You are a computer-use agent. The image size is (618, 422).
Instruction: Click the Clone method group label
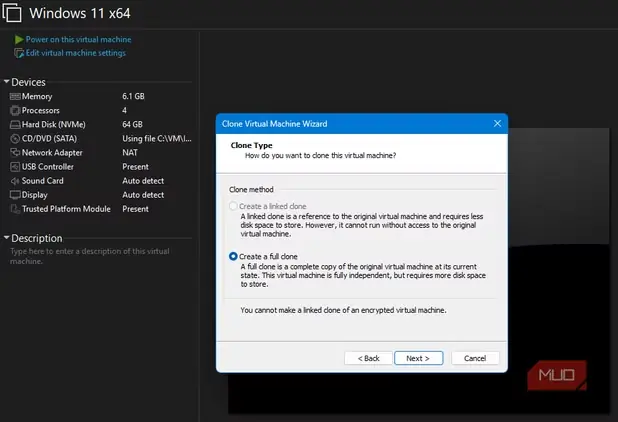(x=251, y=190)
